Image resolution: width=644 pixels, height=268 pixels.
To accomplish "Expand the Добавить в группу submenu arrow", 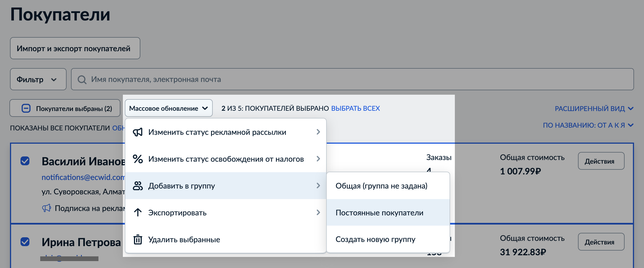I will click(x=318, y=186).
